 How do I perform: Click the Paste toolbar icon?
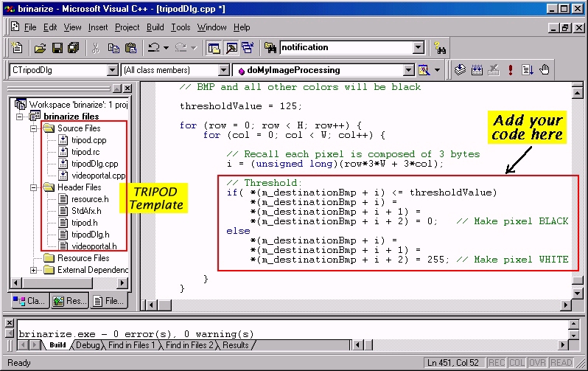coord(130,48)
